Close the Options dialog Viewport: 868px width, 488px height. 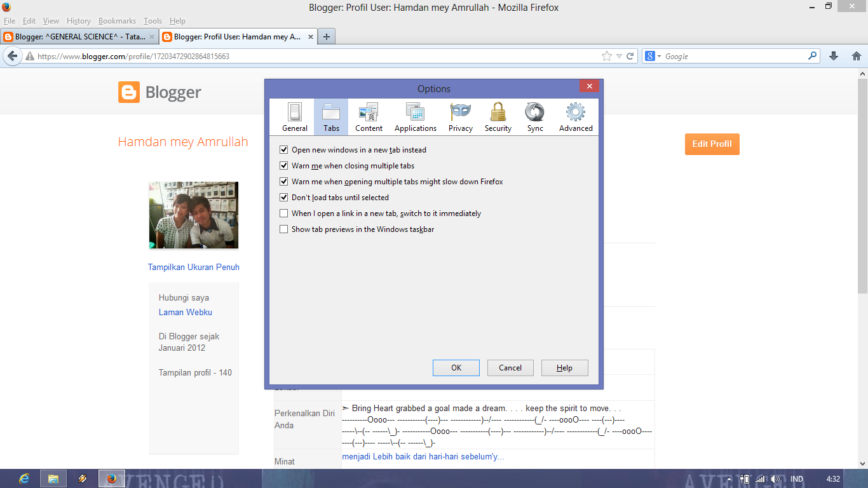click(x=589, y=86)
